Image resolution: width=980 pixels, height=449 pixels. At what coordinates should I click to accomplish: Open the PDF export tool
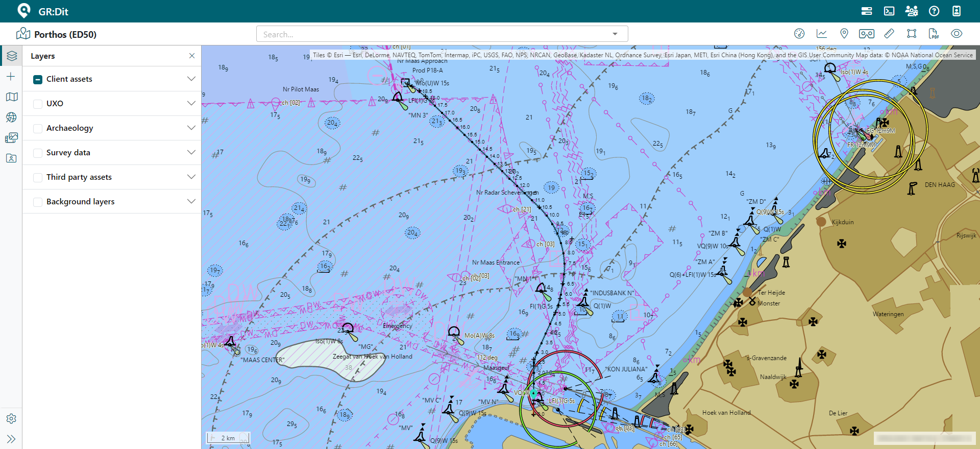pyautogui.click(x=934, y=34)
